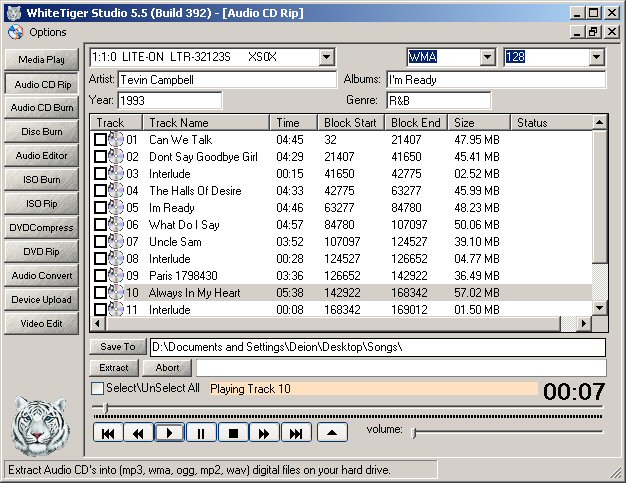This screenshot has height=483, width=626.
Task: Switch to Media Play
Action: (42, 60)
